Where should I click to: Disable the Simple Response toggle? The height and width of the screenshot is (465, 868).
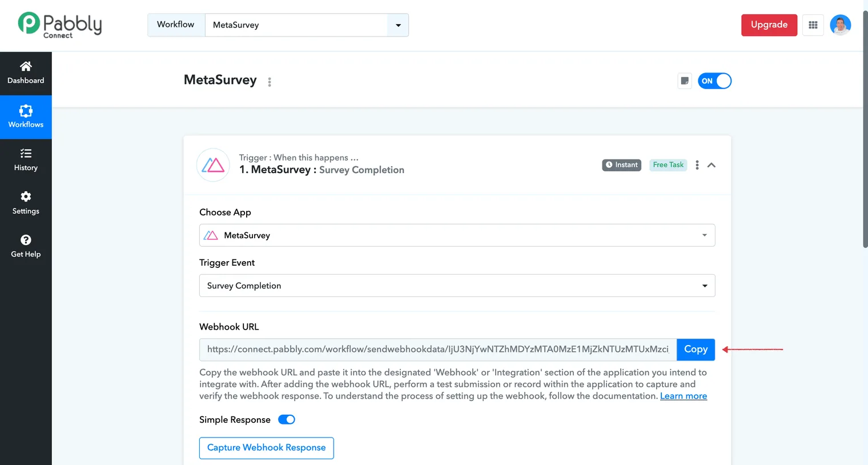point(287,420)
